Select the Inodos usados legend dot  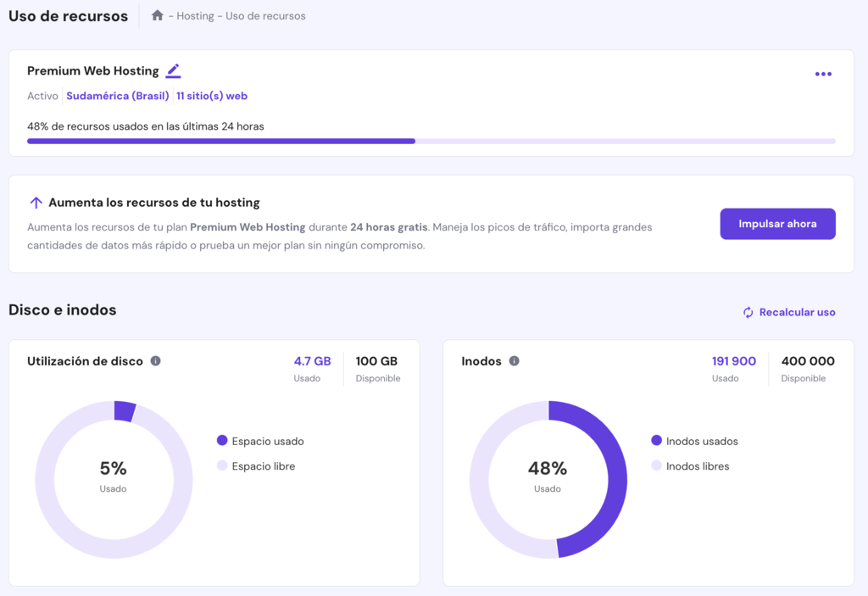(x=656, y=441)
